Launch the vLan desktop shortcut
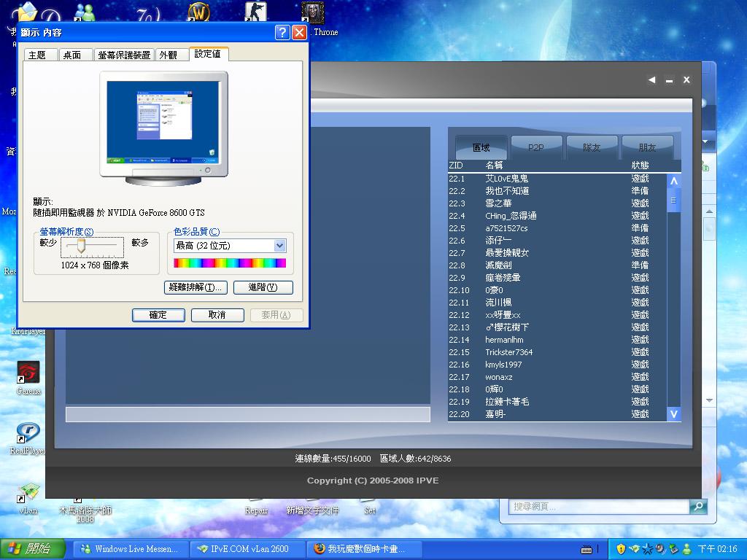This screenshot has width=747, height=560. tap(28, 493)
